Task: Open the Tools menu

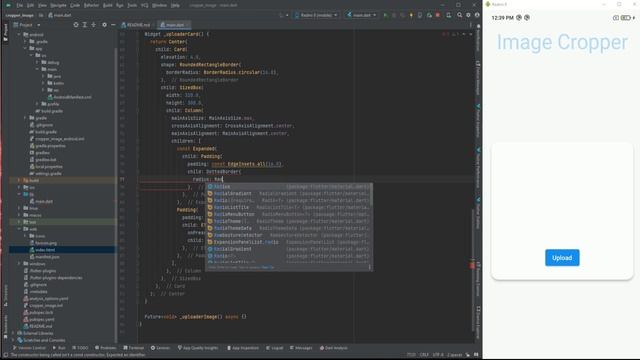Action: [132, 5]
